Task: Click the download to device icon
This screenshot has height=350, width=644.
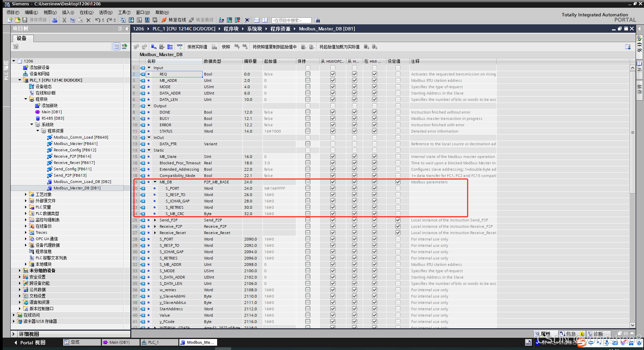Action: coord(131,20)
